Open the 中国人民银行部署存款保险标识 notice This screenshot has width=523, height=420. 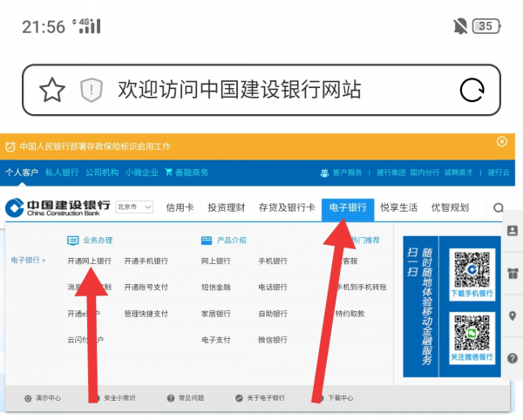[x=95, y=146]
